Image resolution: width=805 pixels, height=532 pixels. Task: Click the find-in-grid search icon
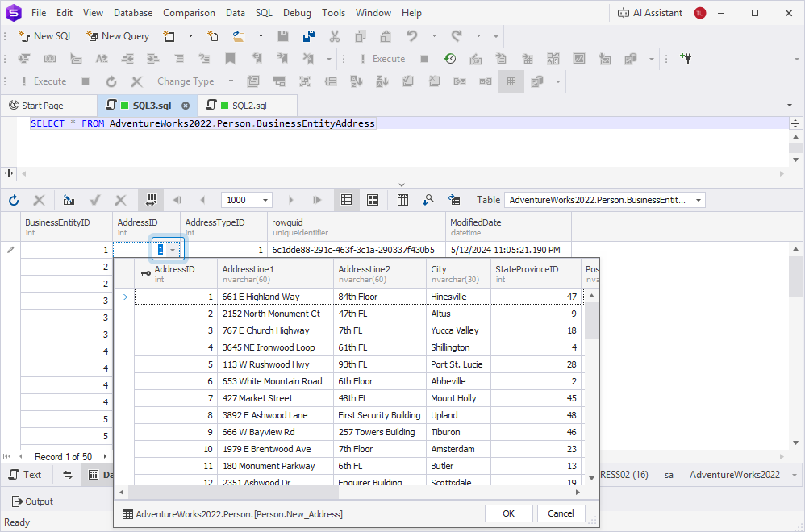(428, 200)
